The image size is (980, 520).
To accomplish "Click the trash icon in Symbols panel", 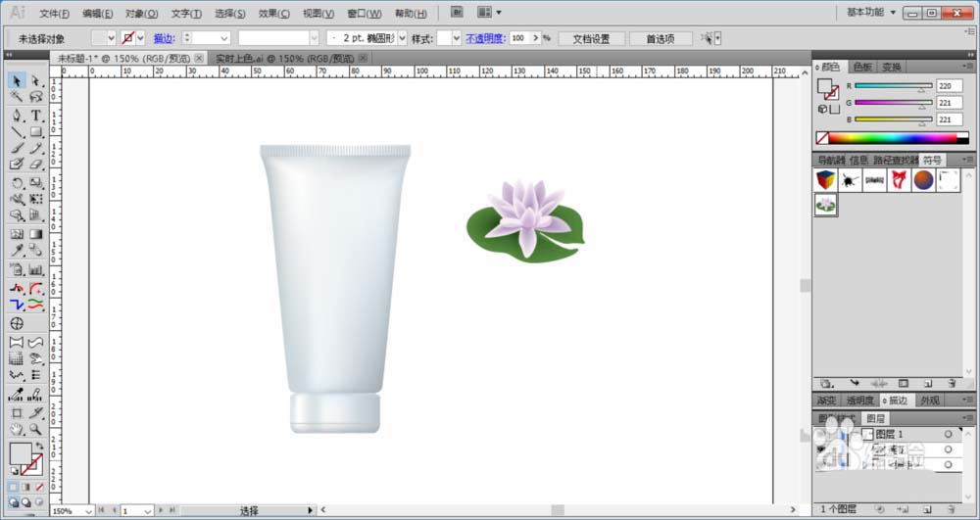I will (x=952, y=383).
